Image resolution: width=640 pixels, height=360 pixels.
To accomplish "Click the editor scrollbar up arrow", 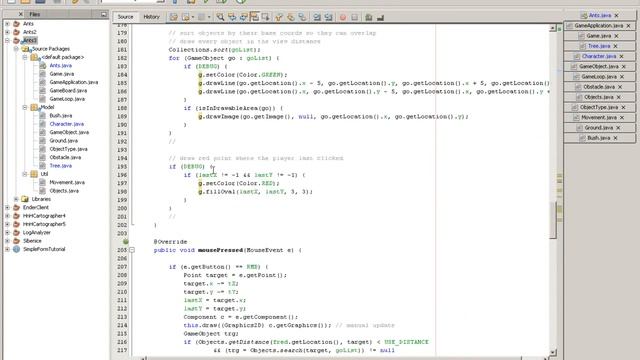I will [553, 28].
